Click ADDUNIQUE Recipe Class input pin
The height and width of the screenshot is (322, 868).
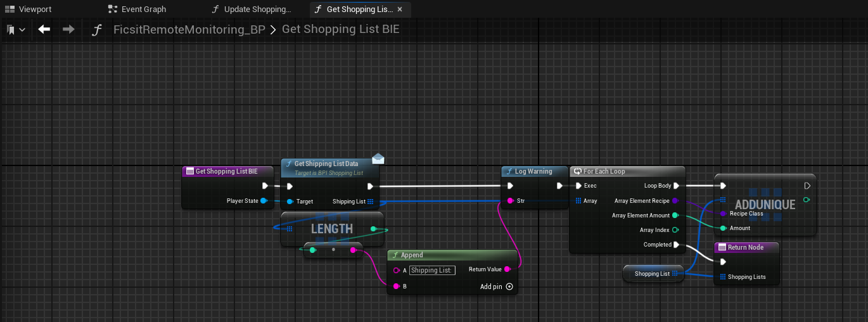point(723,214)
